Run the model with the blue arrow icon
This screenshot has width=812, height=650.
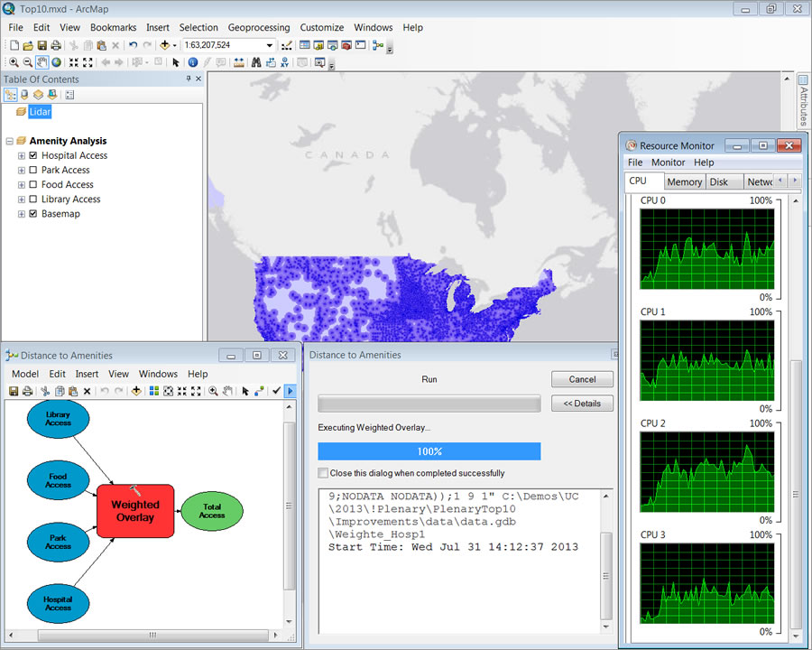click(291, 390)
